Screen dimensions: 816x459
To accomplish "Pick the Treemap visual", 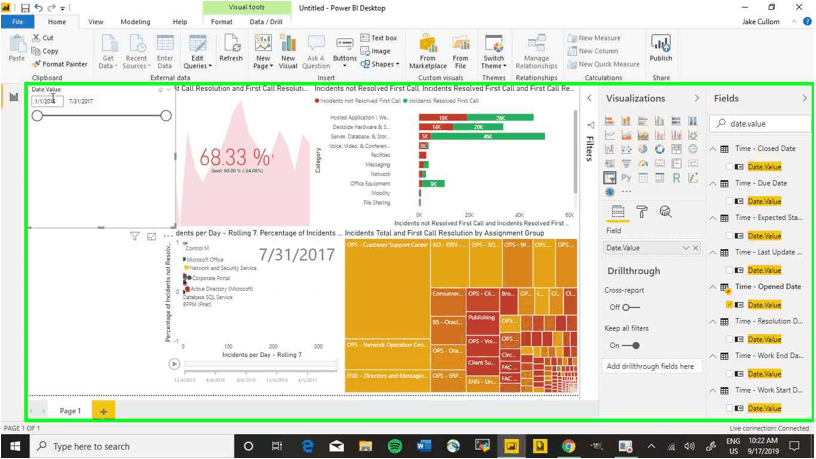I will point(676,149).
